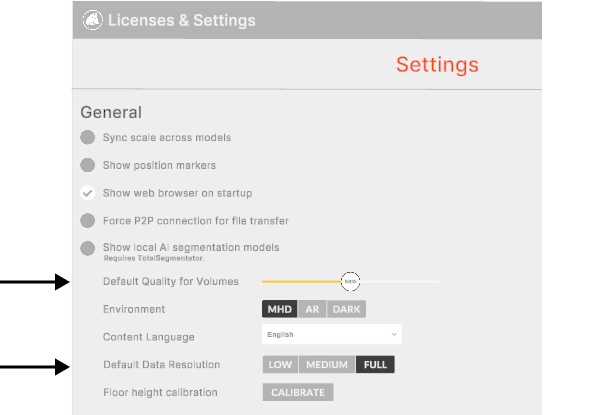Enable Force P2P connection for file transfer
Image resolution: width=612 pixels, height=415 pixels.
coord(88,220)
